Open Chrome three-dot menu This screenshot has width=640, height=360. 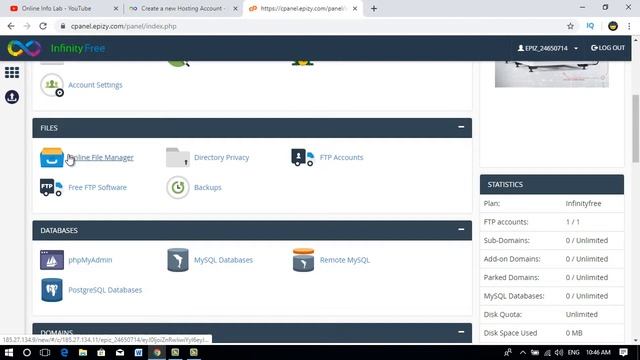pyautogui.click(x=629, y=26)
